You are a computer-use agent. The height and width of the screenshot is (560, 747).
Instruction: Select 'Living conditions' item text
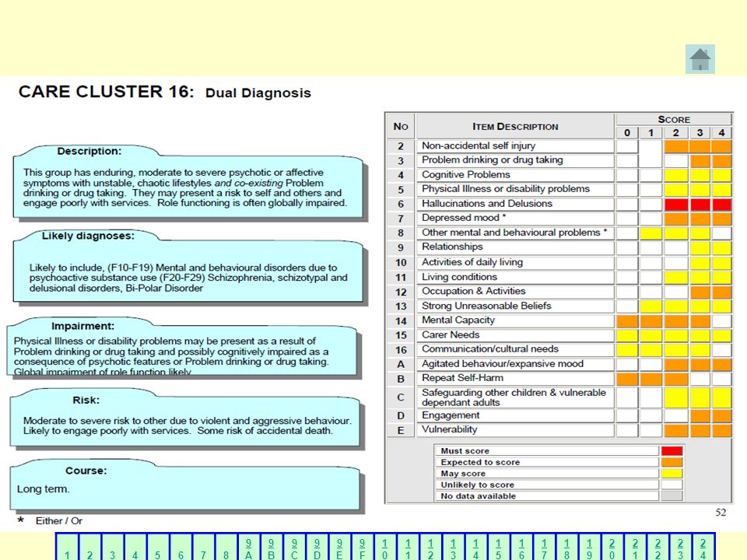[x=459, y=277]
